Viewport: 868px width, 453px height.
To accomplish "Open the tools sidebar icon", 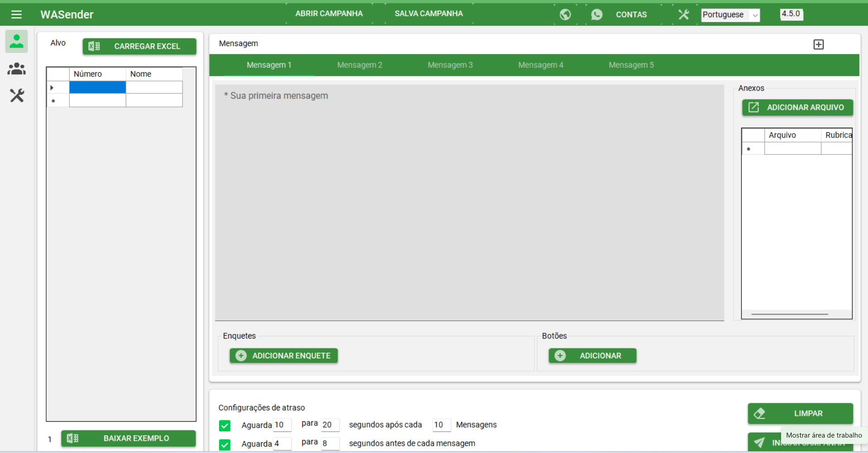I will pos(17,95).
